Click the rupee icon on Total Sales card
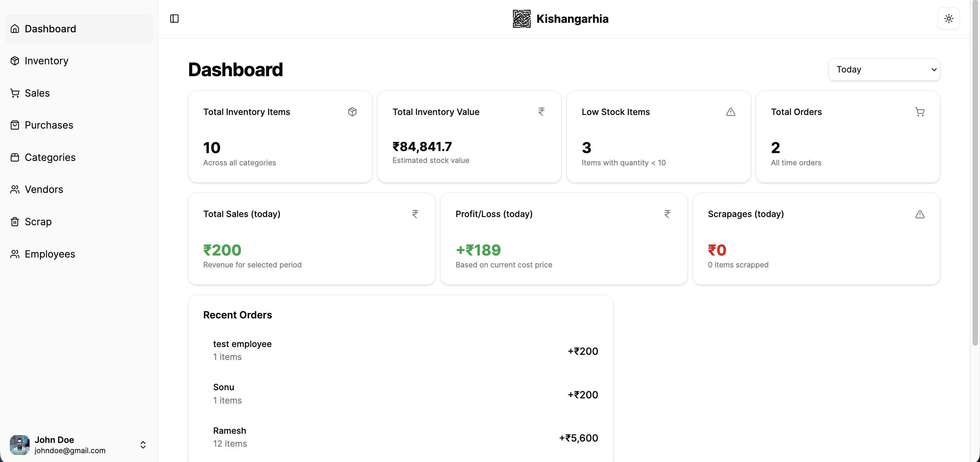980x462 pixels. tap(415, 214)
